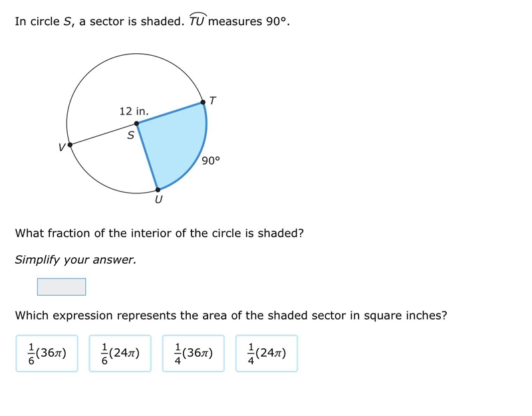Viewport: 532px width, 416px height.
Task: Click the TU arc symbol in the statement
Action: click(198, 20)
